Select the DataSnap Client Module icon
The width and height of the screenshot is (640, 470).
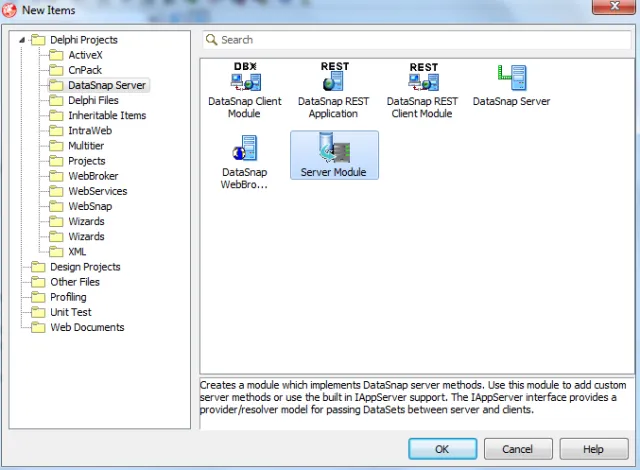coord(245,77)
